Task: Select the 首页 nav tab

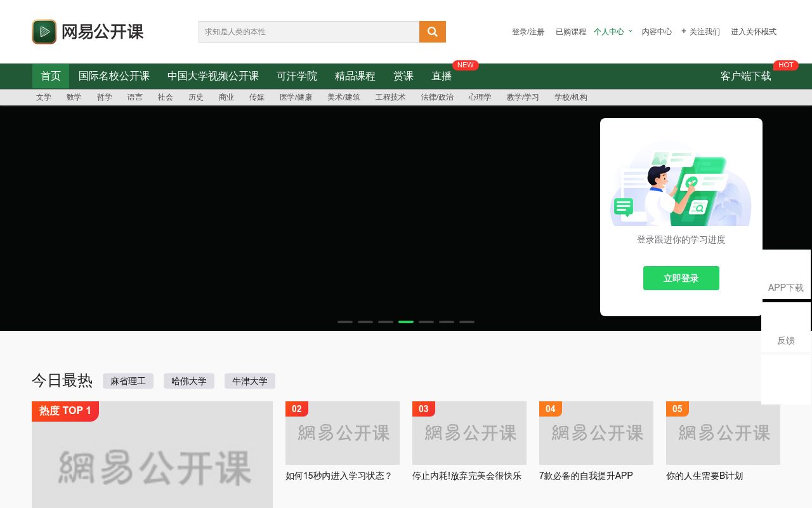Action: [x=51, y=76]
